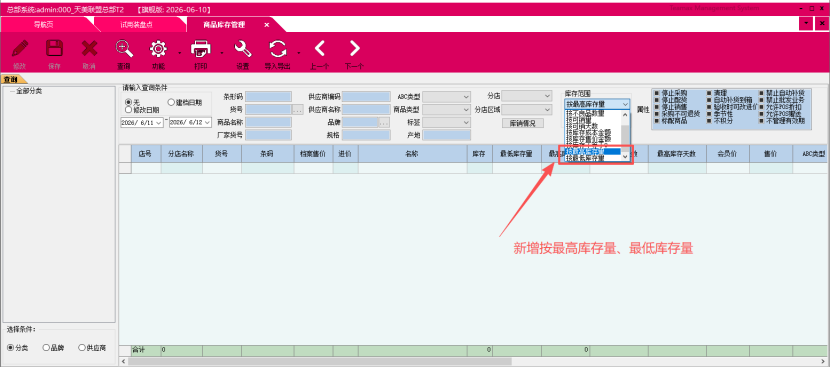Click the 导入导出 refresh arrows icon
The width and height of the screenshot is (830, 367).
click(x=278, y=49)
